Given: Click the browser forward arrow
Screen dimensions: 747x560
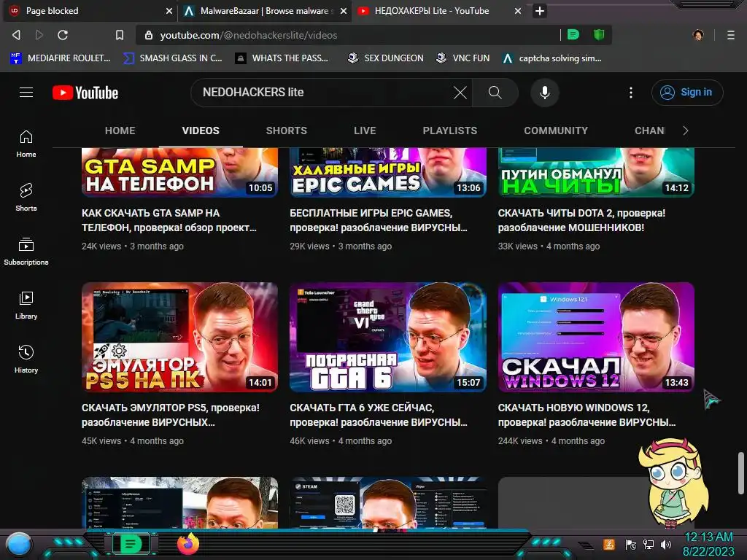Looking at the screenshot, I should coord(39,35).
